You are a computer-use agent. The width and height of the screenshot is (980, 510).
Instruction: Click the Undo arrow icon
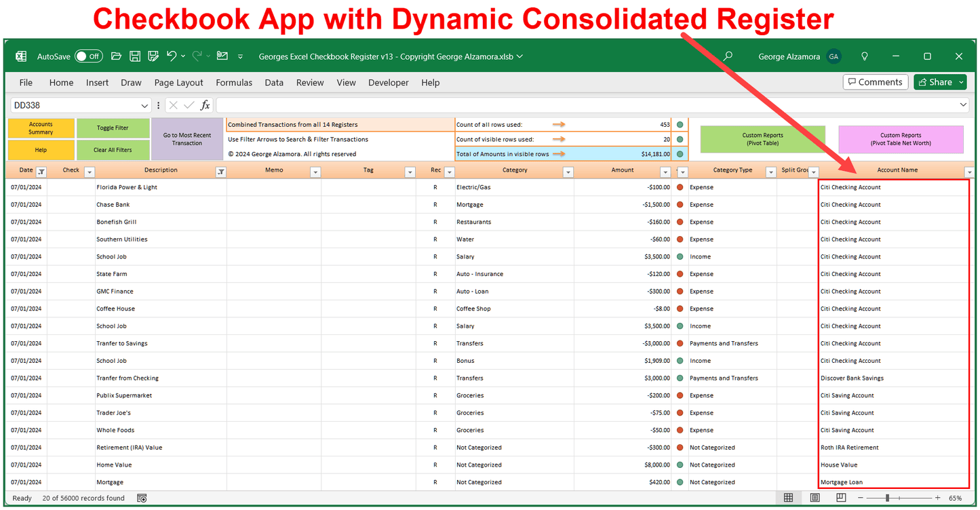pyautogui.click(x=172, y=56)
